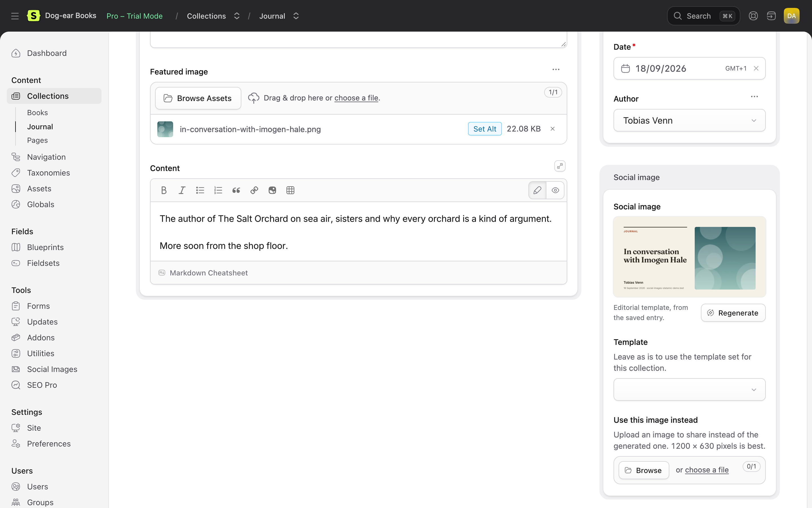Click the social image preview thumbnail
This screenshot has width=812, height=508.
pos(689,257)
